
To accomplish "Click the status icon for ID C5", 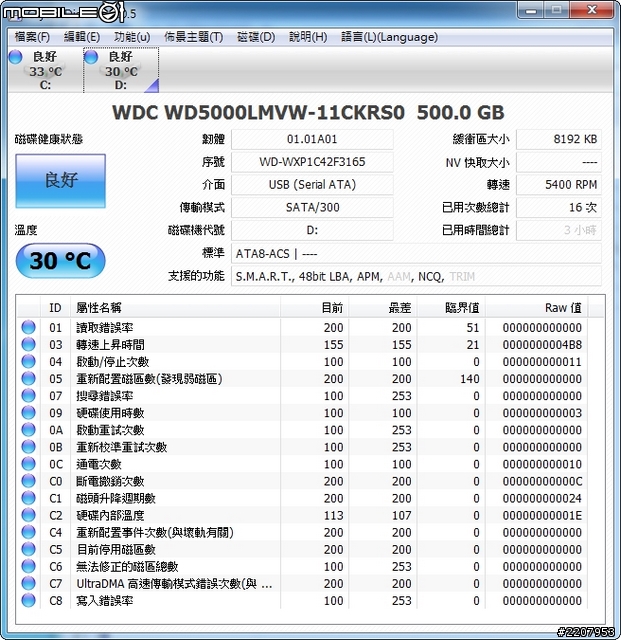I will (29, 549).
